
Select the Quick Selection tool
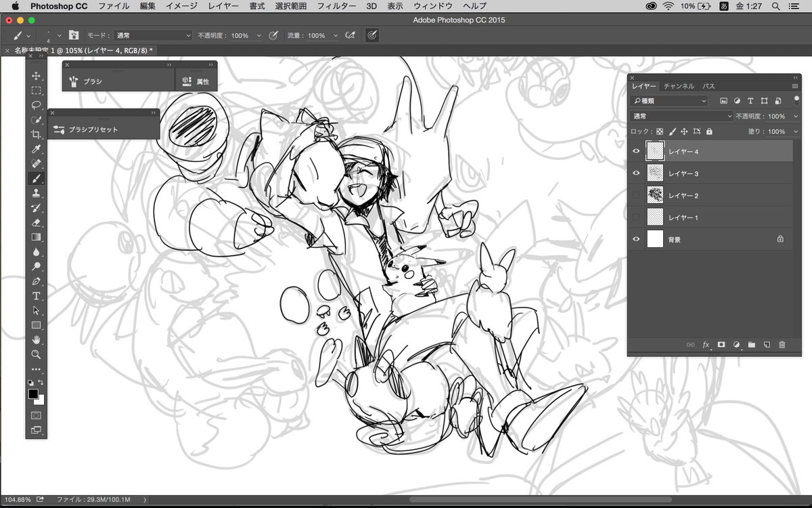pos(36,120)
